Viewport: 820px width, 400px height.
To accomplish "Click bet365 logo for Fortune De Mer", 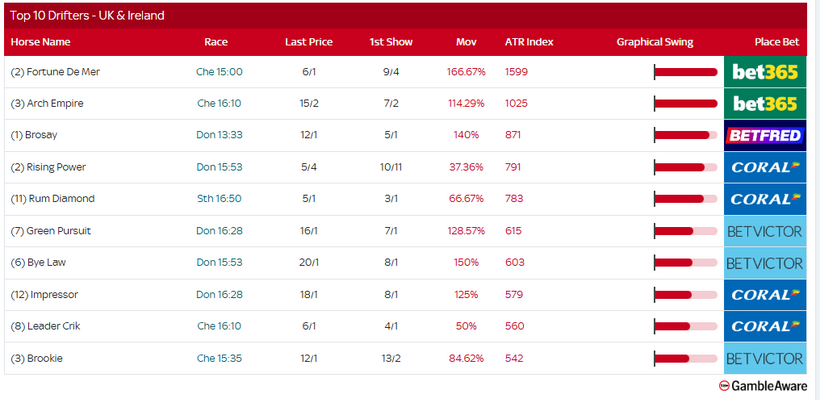I will [765, 72].
